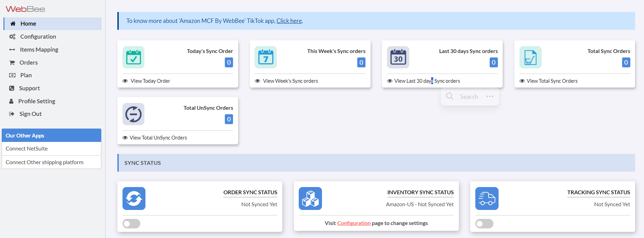Click the eye icon beside View Today Order

pos(125,81)
